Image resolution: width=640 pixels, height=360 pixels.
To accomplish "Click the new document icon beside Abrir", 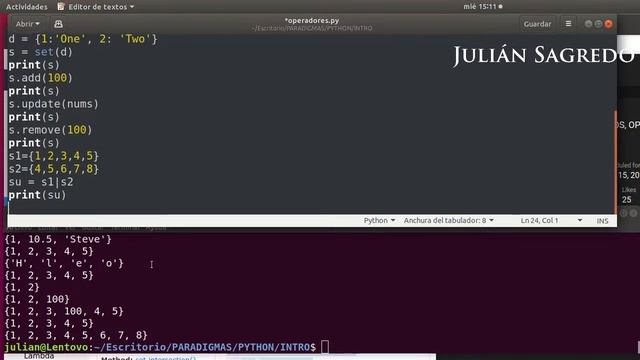I will coord(58,24).
